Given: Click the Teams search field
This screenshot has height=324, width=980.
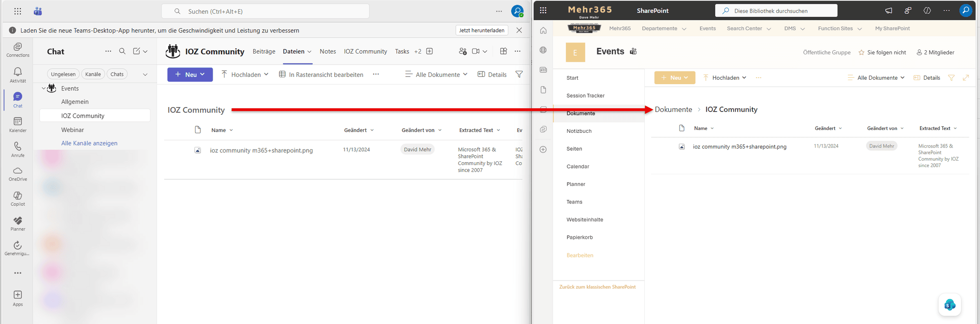Looking at the screenshot, I should pos(265,11).
